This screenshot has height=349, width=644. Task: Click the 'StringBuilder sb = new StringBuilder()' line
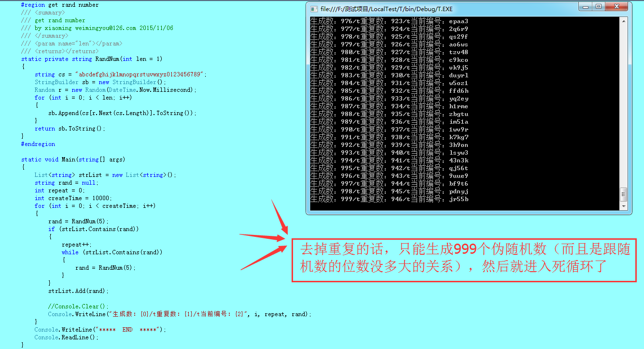100,82
